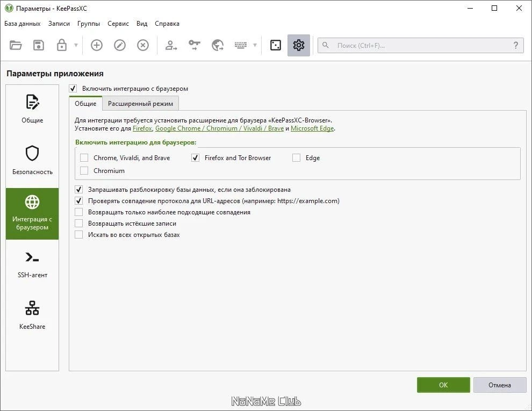
Task: Open the Справка menu
Action: tap(167, 24)
